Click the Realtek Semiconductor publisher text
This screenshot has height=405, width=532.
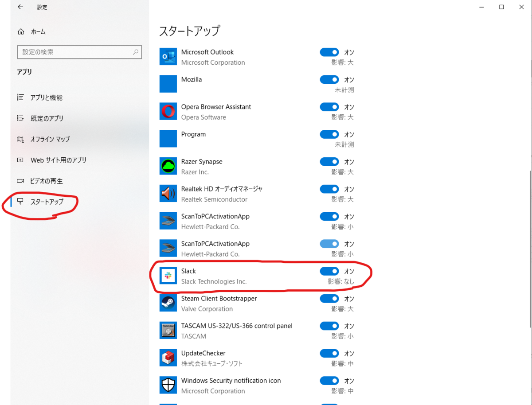(x=214, y=199)
